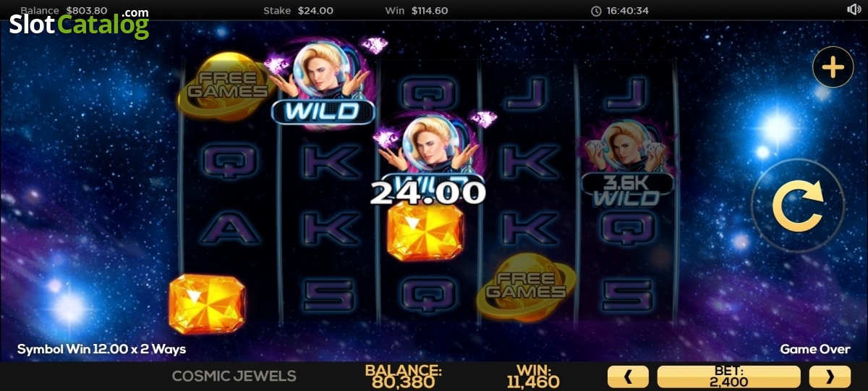Click the 24.00 win amount overlay

[x=427, y=192]
